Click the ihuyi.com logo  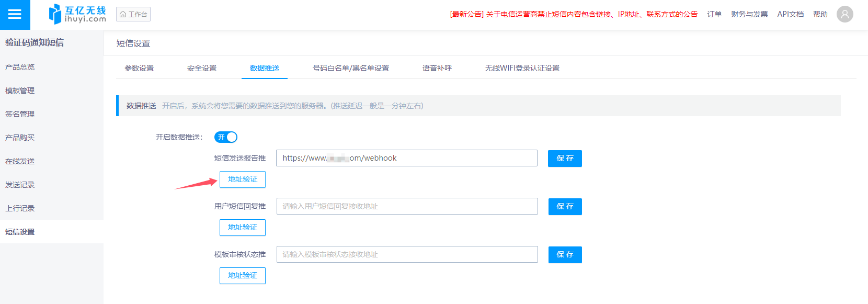[77, 14]
